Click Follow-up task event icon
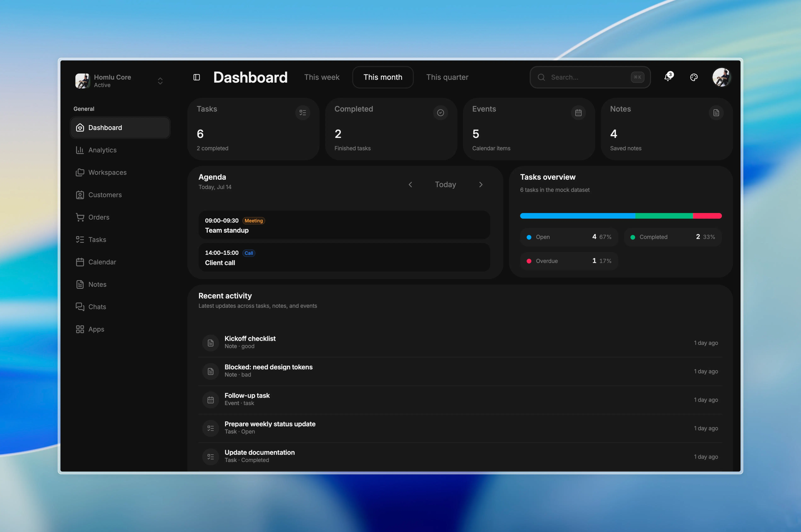Screen dimensions: 801x532 [x=210, y=400]
